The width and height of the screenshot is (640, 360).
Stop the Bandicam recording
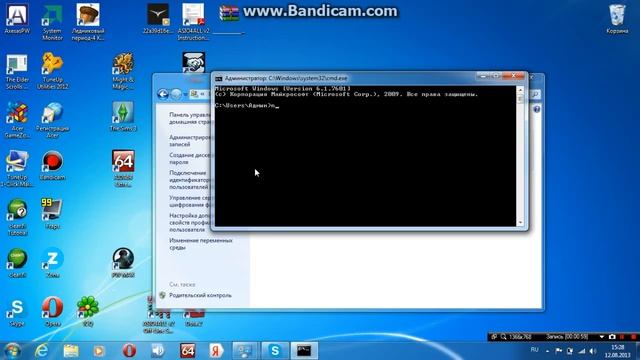tap(633, 337)
